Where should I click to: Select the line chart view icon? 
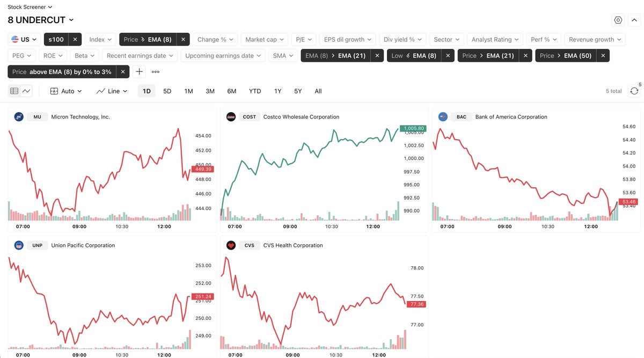tap(25, 91)
